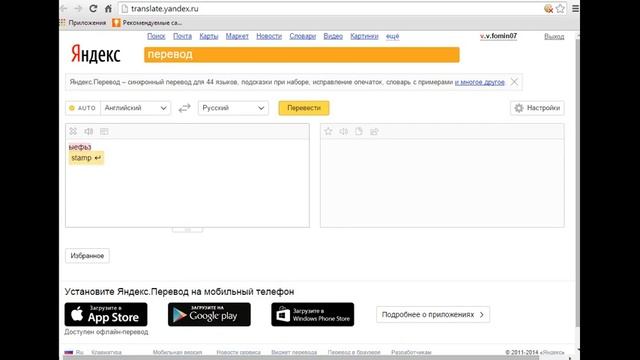
Task: Open the Russian flag Ru language link in footer
Action: 74,352
